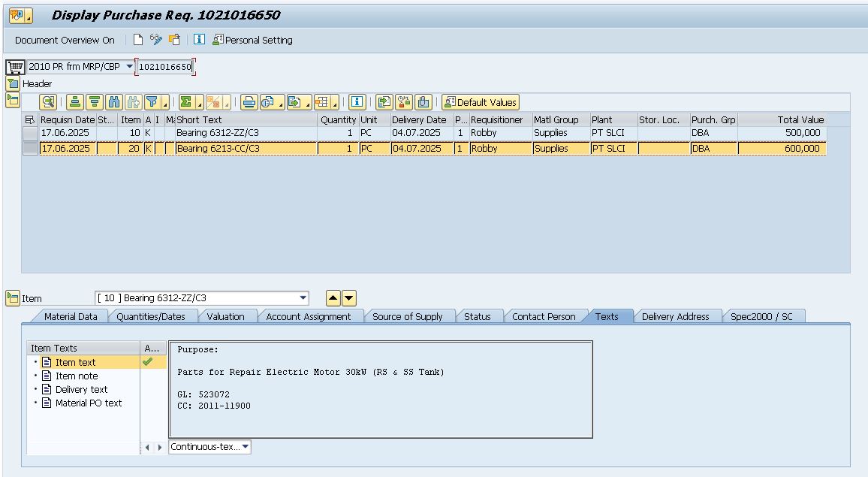Switch to the Quantities/Dates tab

151,316
